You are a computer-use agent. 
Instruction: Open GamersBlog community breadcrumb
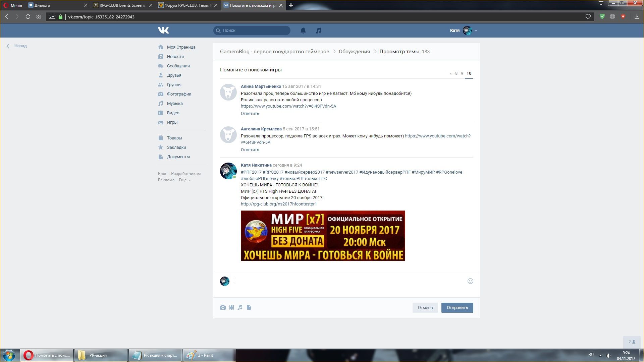point(275,52)
